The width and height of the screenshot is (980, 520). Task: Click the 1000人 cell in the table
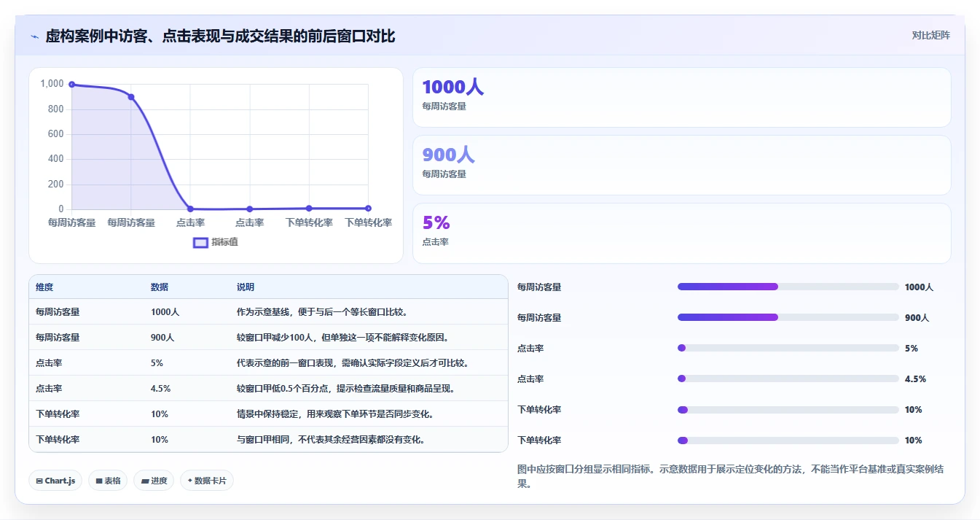point(165,312)
